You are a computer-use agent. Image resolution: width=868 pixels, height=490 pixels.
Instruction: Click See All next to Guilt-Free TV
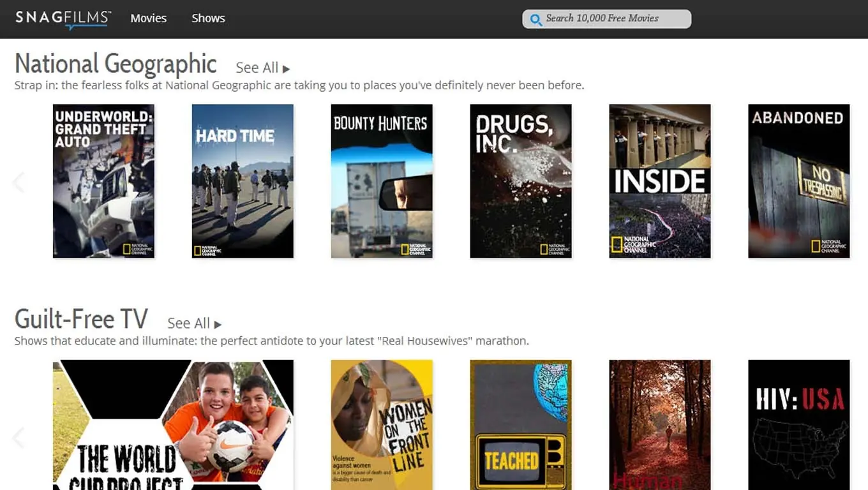pyautogui.click(x=195, y=323)
